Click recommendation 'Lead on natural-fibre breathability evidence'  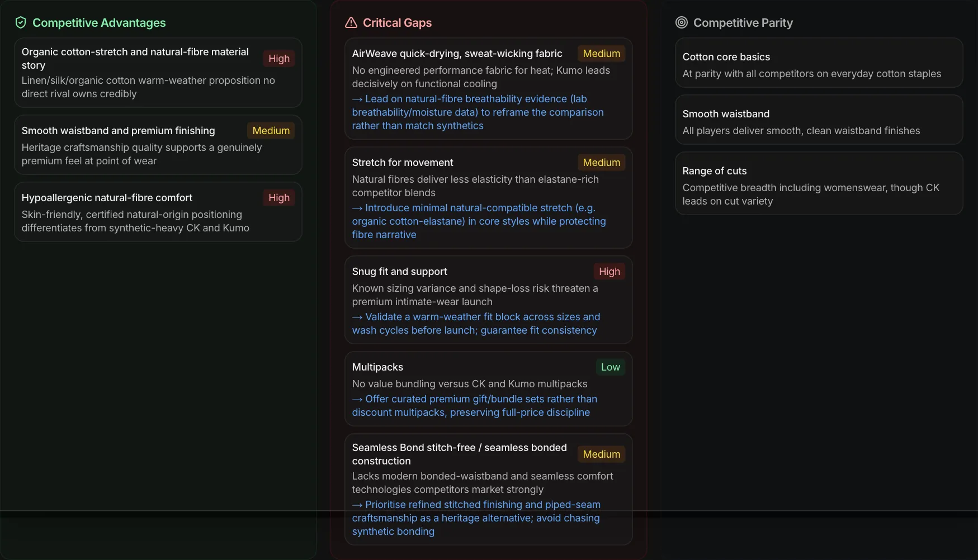pyautogui.click(x=478, y=112)
